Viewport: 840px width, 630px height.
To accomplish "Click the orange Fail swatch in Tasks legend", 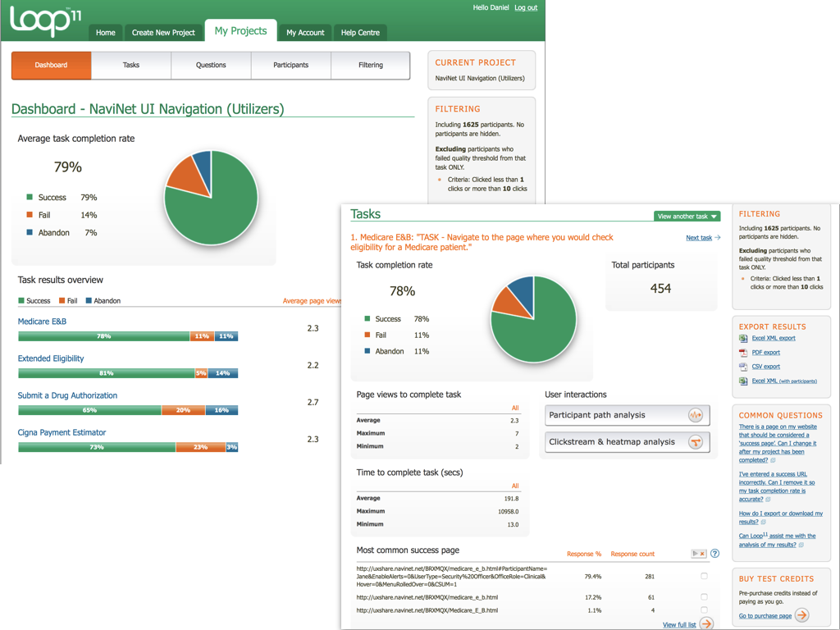I will (x=367, y=335).
